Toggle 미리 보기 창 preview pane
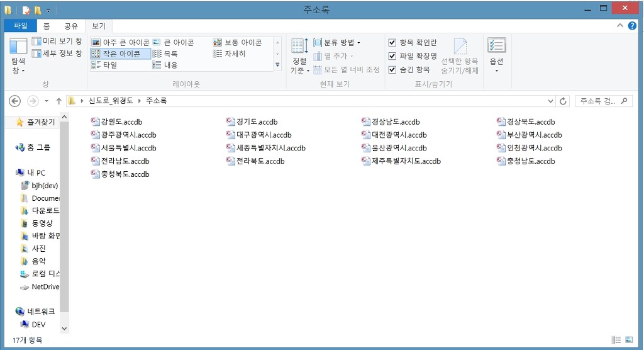Image resolution: width=644 pixels, height=350 pixels. 57,41
